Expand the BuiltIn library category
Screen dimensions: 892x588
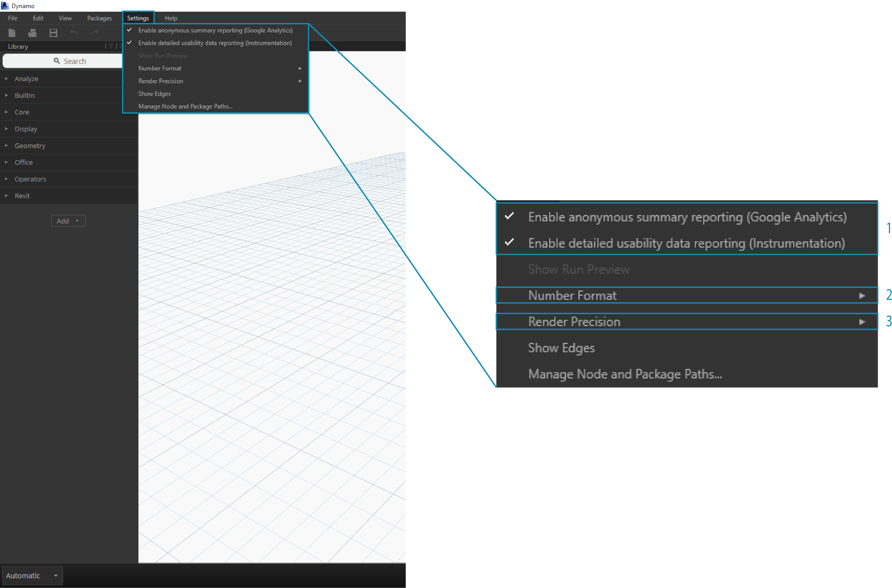click(69, 96)
